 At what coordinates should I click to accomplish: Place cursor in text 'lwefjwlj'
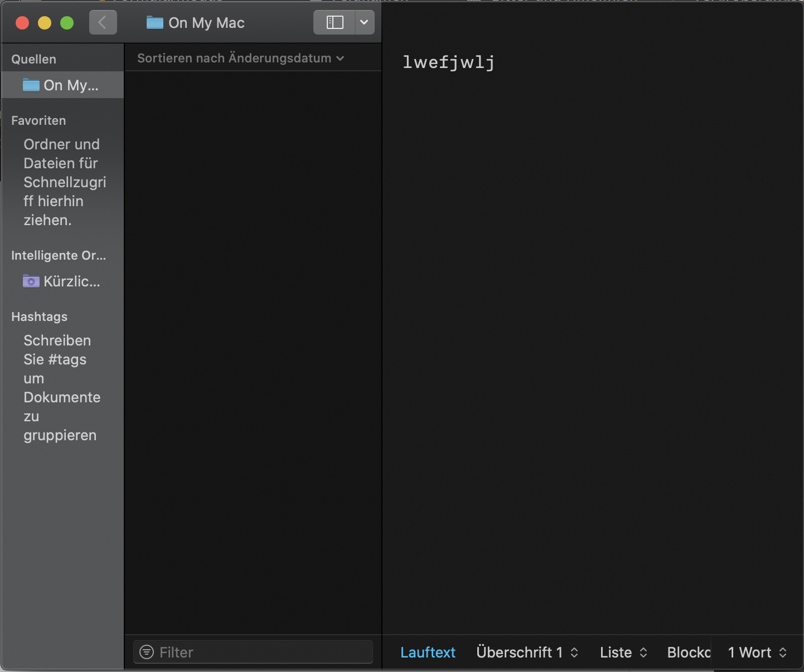point(448,62)
